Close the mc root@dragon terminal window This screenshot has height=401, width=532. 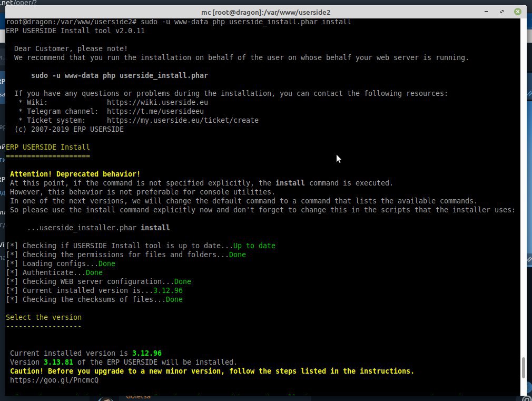click(x=517, y=12)
